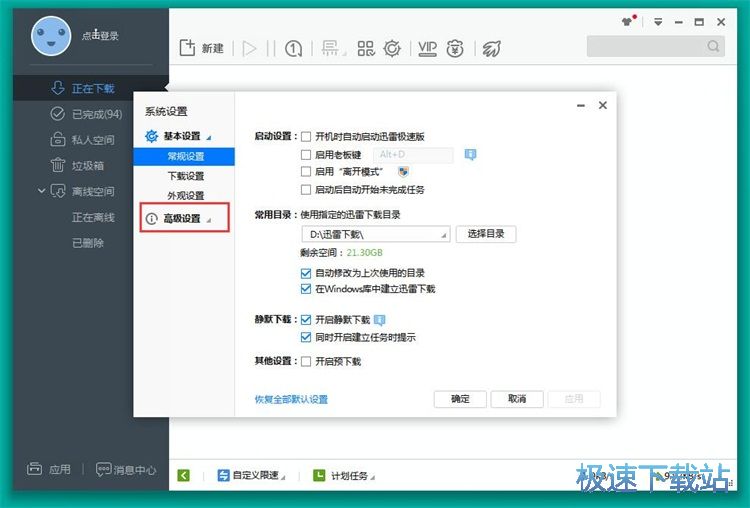750x508 pixels.
Task: Click the bird logo icon in toolbar
Action: click(x=491, y=48)
